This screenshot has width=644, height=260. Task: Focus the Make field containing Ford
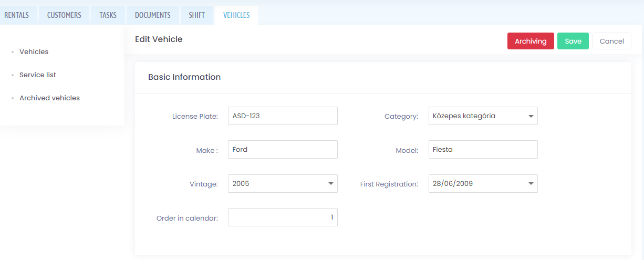point(283,150)
